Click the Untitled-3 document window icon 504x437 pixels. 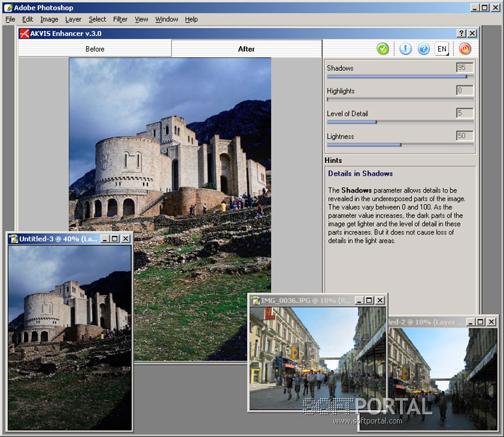point(13,239)
